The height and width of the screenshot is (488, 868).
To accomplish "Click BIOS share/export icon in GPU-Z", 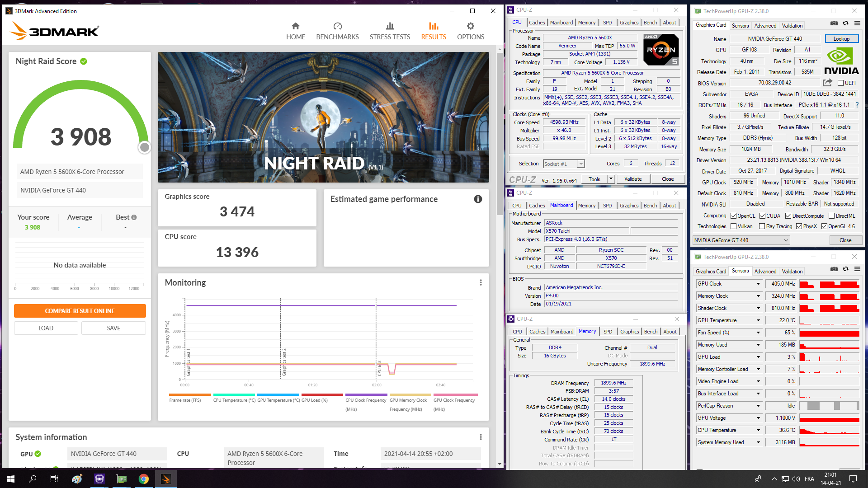I will point(827,83).
